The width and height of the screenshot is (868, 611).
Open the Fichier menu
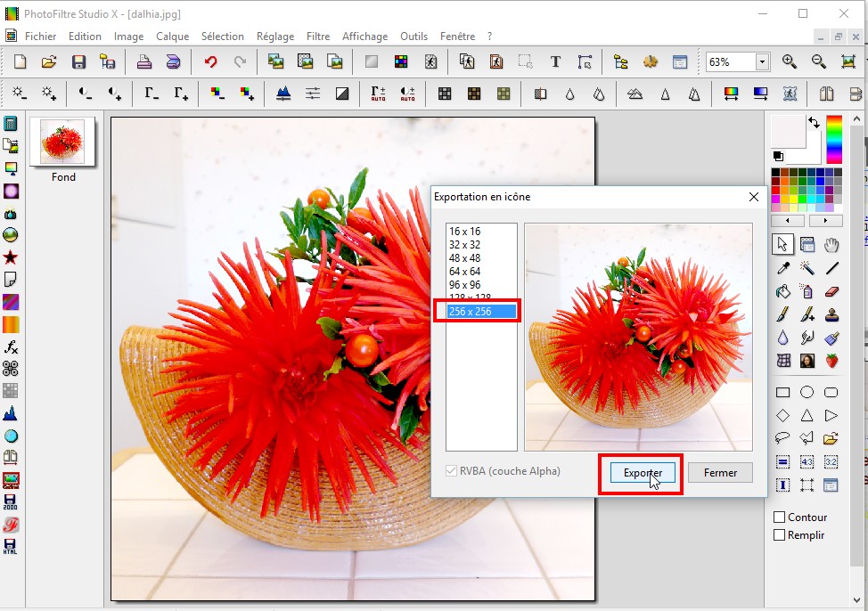click(40, 36)
